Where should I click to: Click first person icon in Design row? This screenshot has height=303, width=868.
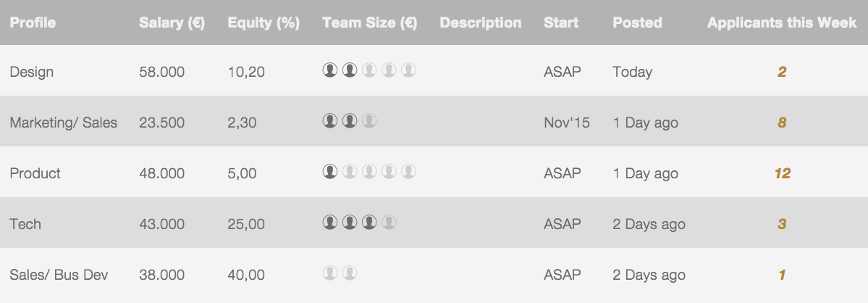(330, 70)
